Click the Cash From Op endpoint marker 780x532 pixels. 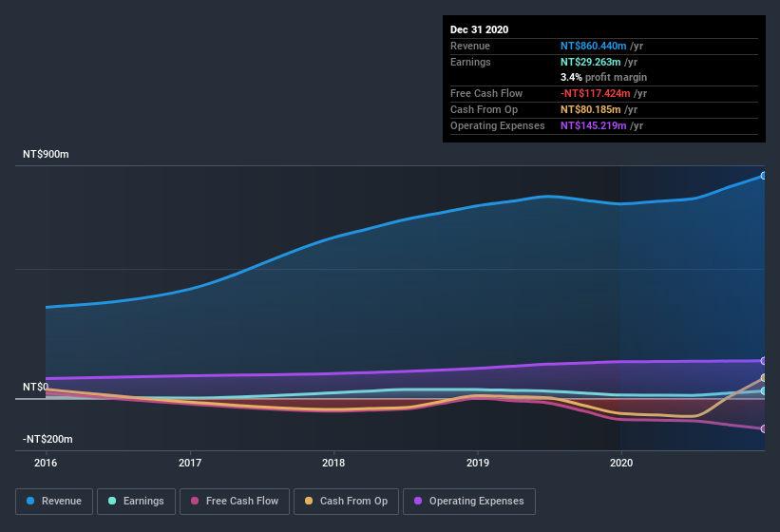click(764, 378)
